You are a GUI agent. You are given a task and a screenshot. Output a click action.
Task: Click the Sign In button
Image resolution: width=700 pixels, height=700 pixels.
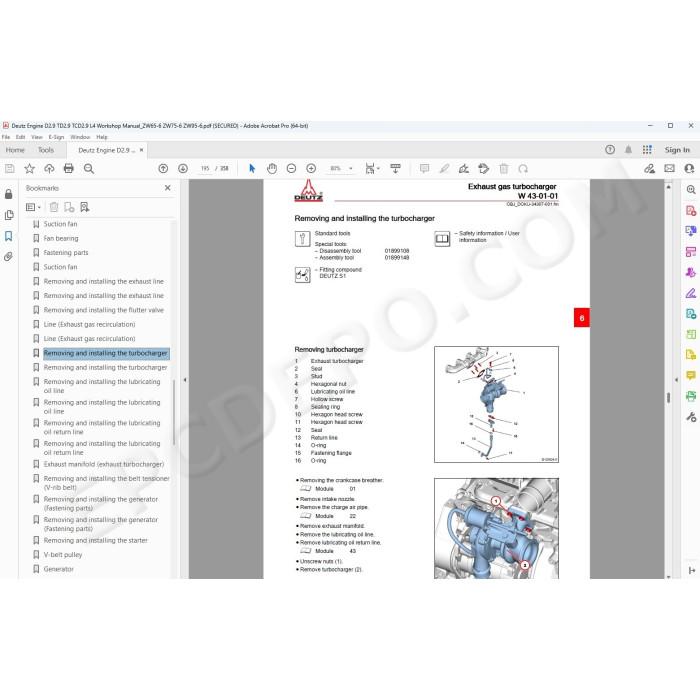pos(677,150)
